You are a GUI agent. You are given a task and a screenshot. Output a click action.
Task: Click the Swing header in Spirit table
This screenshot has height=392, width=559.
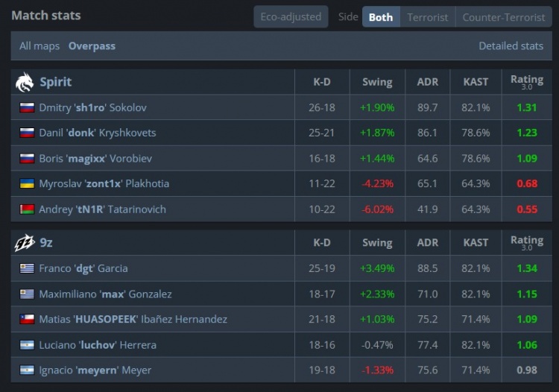[378, 82]
